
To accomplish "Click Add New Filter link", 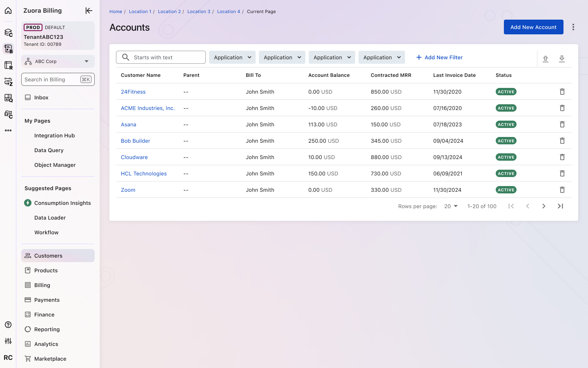I will [439, 57].
